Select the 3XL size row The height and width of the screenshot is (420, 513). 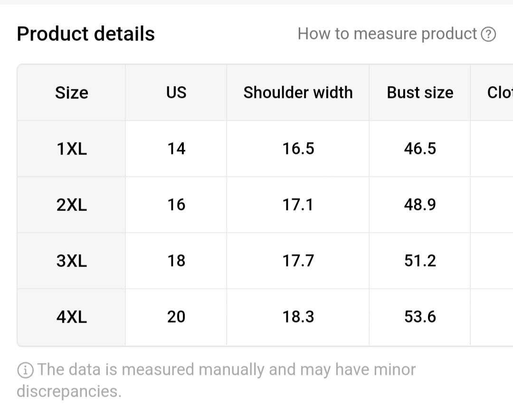coord(71,260)
